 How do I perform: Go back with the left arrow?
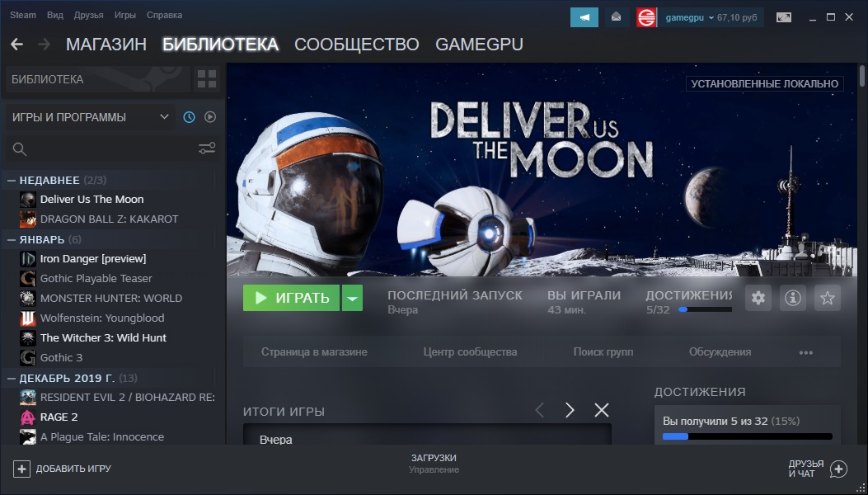click(16, 45)
